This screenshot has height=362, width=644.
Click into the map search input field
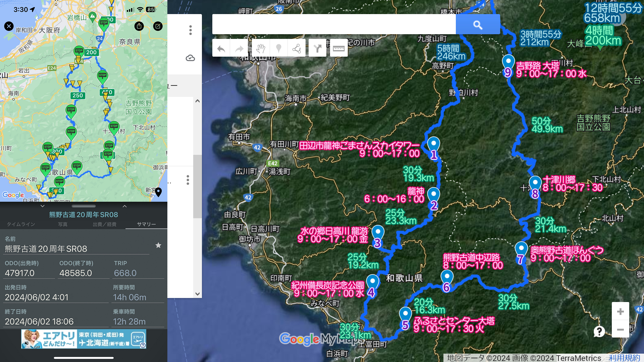coord(334,24)
